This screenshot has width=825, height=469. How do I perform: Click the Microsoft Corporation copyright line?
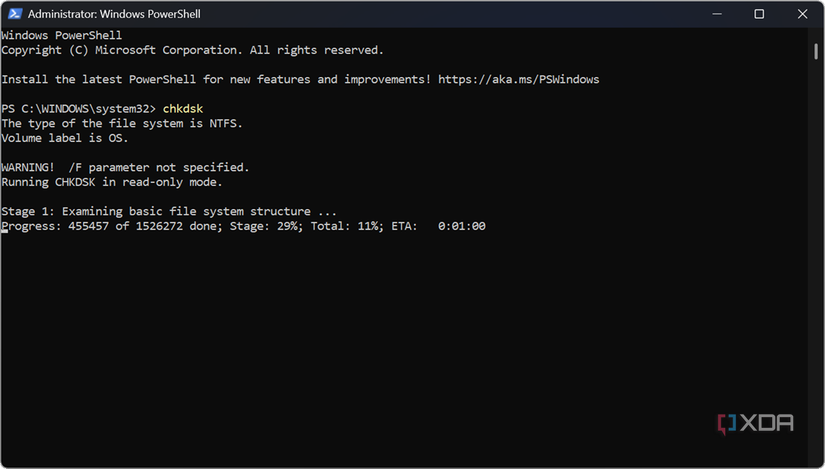click(192, 50)
